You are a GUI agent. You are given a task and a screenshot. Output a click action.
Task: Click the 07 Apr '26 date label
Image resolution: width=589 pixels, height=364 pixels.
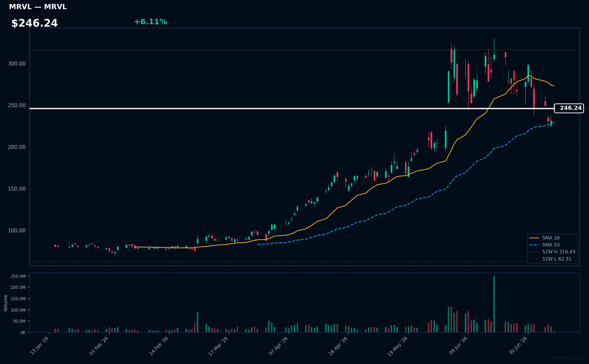point(279,346)
